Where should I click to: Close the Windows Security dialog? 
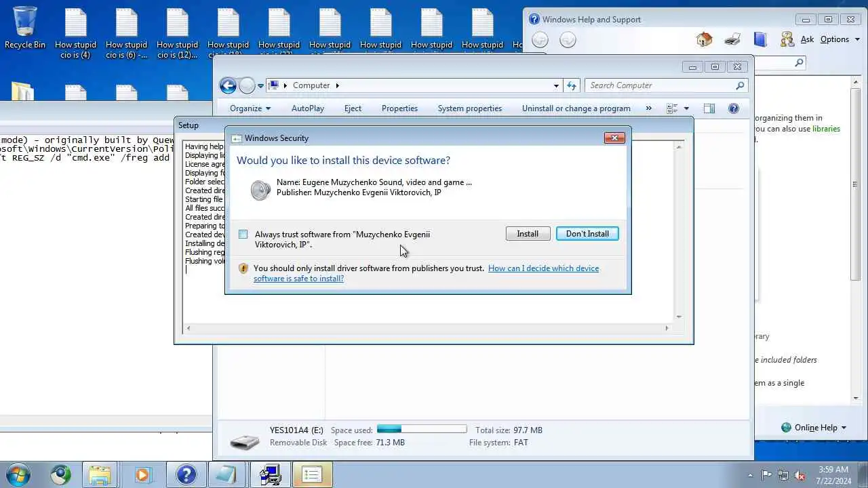click(x=614, y=138)
